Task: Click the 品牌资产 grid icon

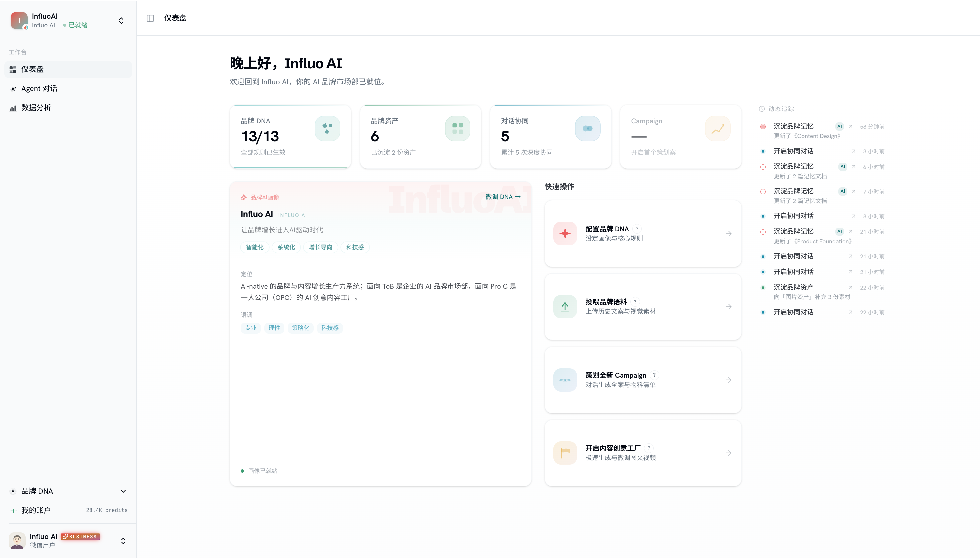Action: coord(457,128)
